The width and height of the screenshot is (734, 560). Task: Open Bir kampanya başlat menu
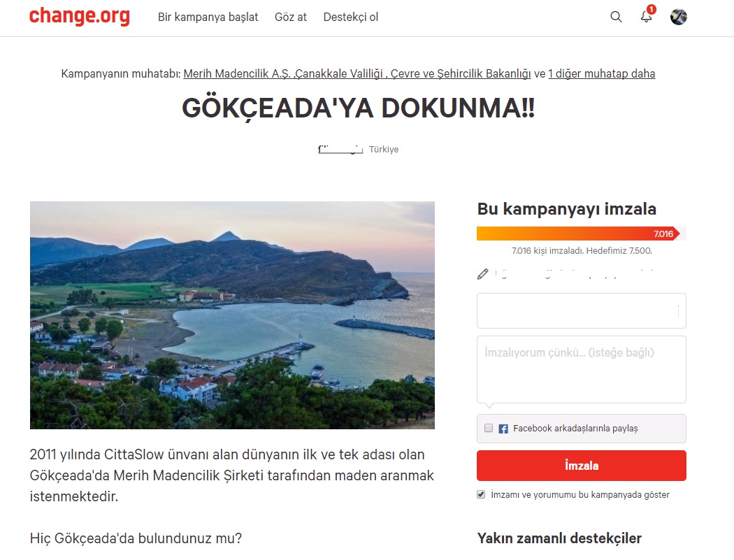point(208,17)
